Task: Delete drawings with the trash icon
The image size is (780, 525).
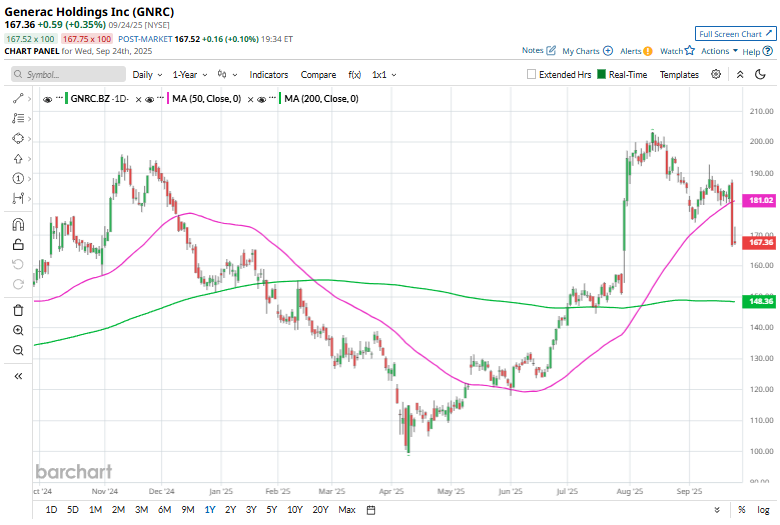Action: coord(18,310)
